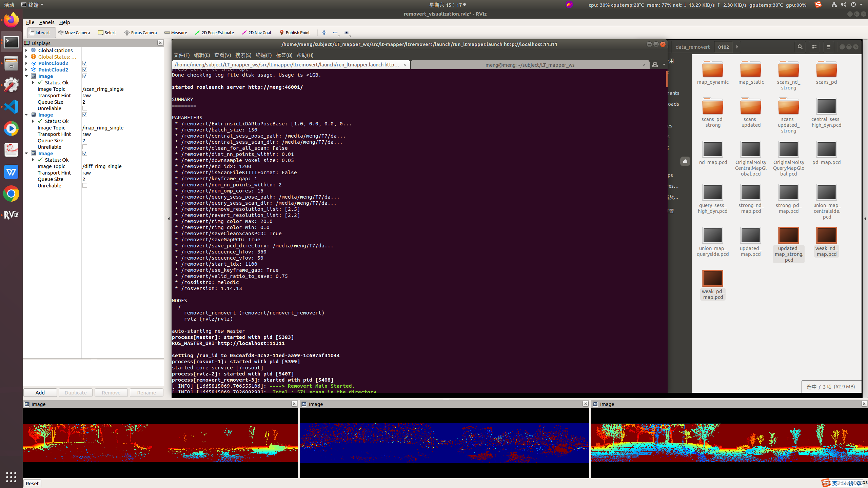Click the Add display button

coord(40,392)
